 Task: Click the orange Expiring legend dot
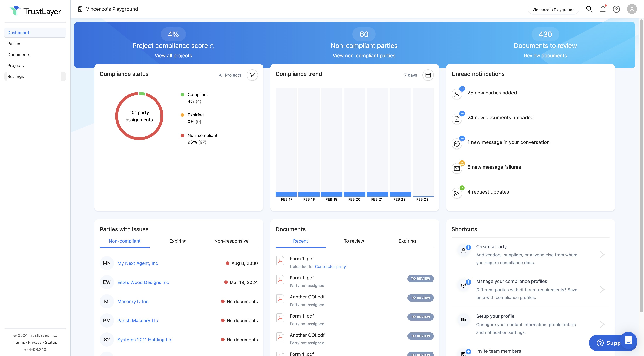(182, 115)
